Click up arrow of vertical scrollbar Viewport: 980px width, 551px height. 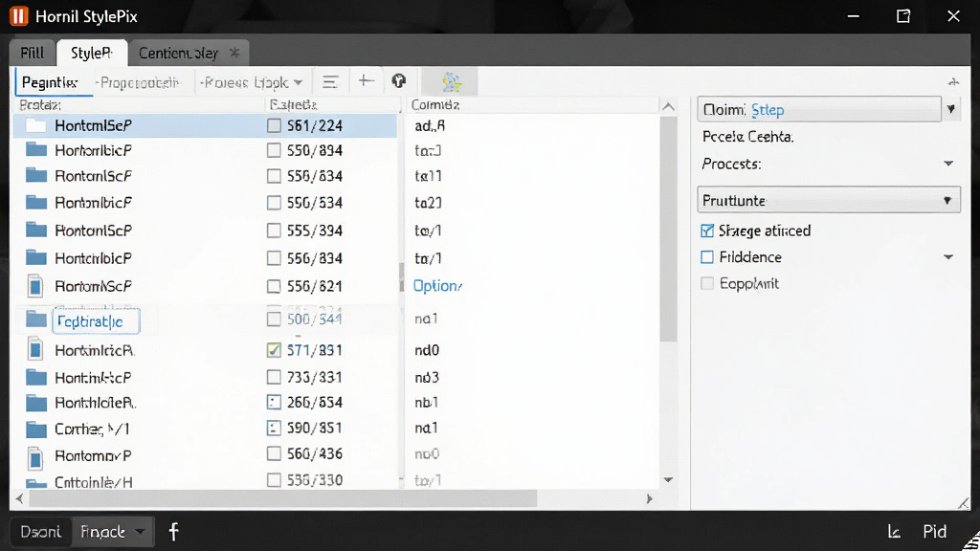(668, 106)
